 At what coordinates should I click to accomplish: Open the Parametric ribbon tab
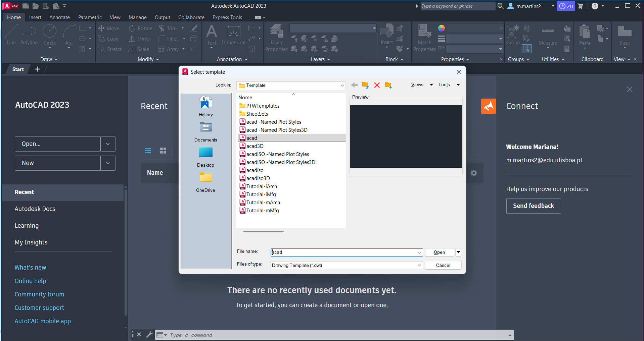tap(90, 17)
